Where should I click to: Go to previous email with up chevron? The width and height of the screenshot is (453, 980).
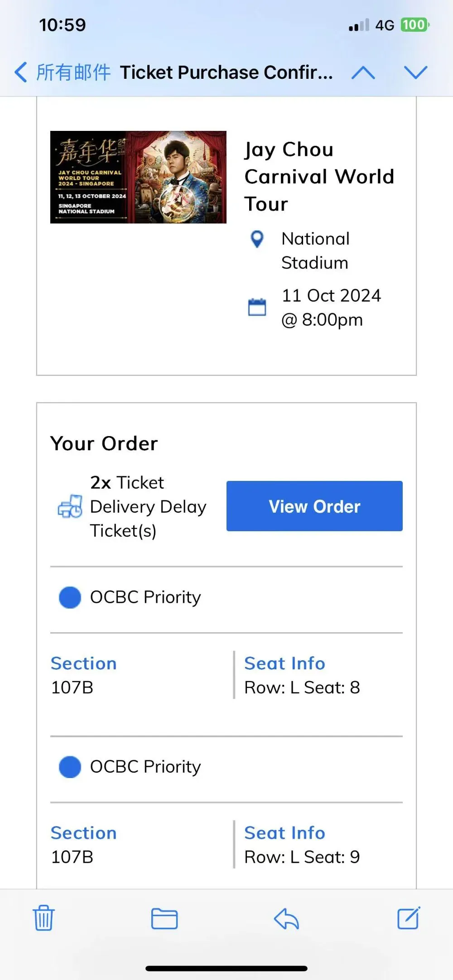click(363, 72)
